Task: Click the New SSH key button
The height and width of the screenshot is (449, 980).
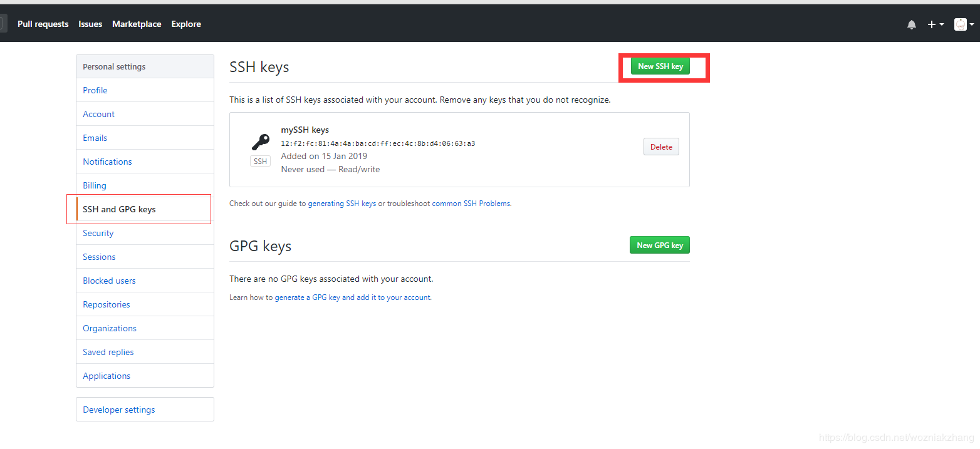Action: [x=660, y=66]
